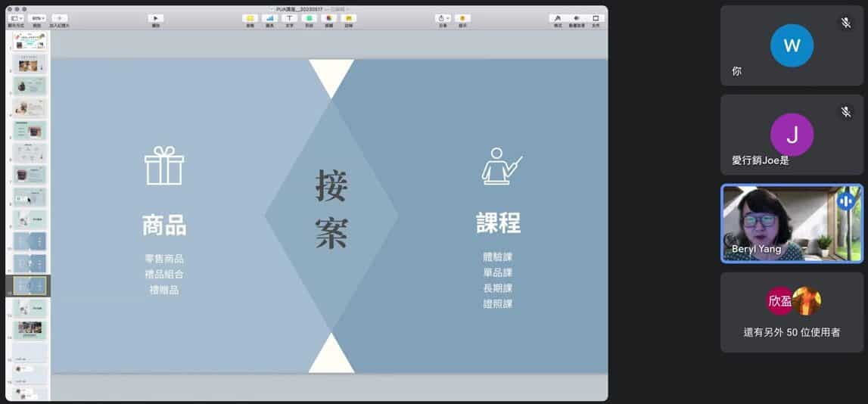This screenshot has width=868, height=404.
Task: Select slide 3 thumbnail in navigator
Action: 30,85
